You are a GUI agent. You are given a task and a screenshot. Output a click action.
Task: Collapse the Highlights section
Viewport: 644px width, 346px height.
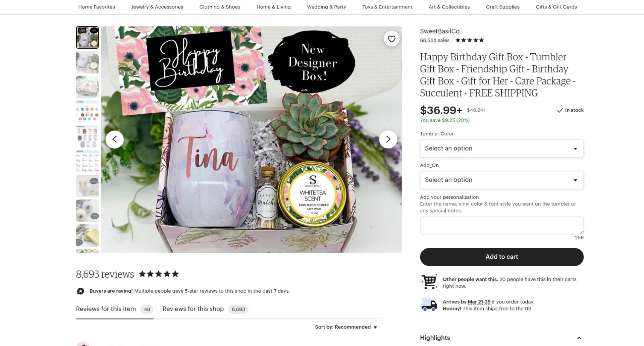[579, 338]
